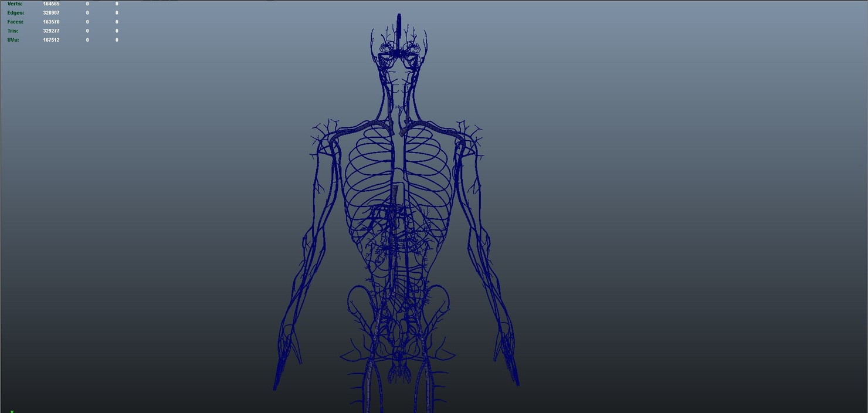The height and width of the screenshot is (413, 868).
Task: Click the Verts count value 164565
Action: click(x=50, y=4)
